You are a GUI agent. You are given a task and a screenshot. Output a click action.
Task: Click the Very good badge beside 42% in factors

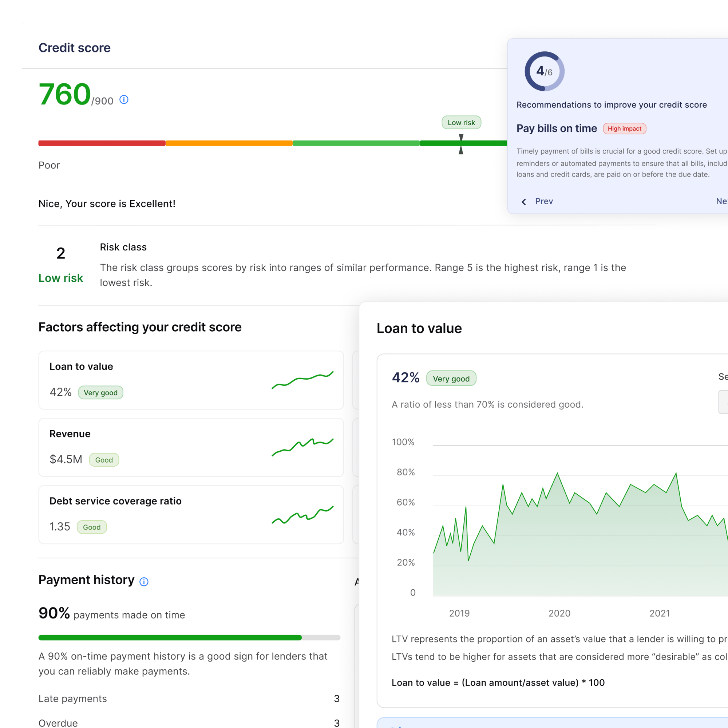coord(100,393)
